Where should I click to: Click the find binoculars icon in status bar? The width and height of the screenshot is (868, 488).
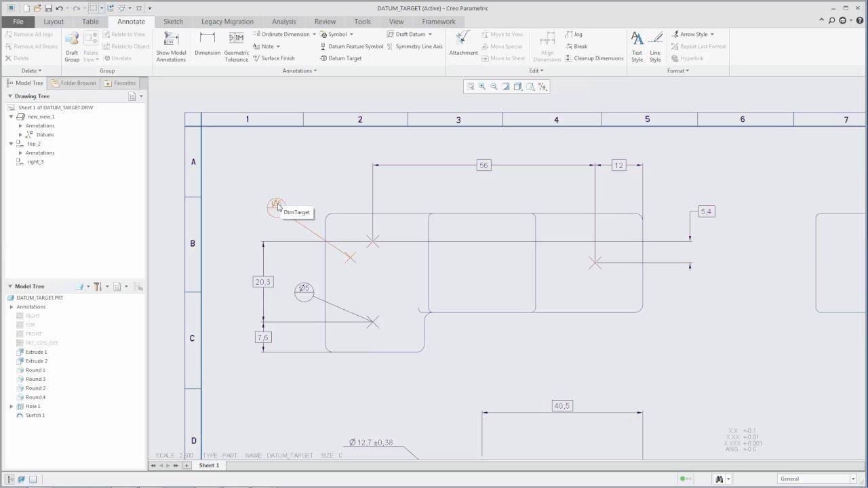(719, 479)
